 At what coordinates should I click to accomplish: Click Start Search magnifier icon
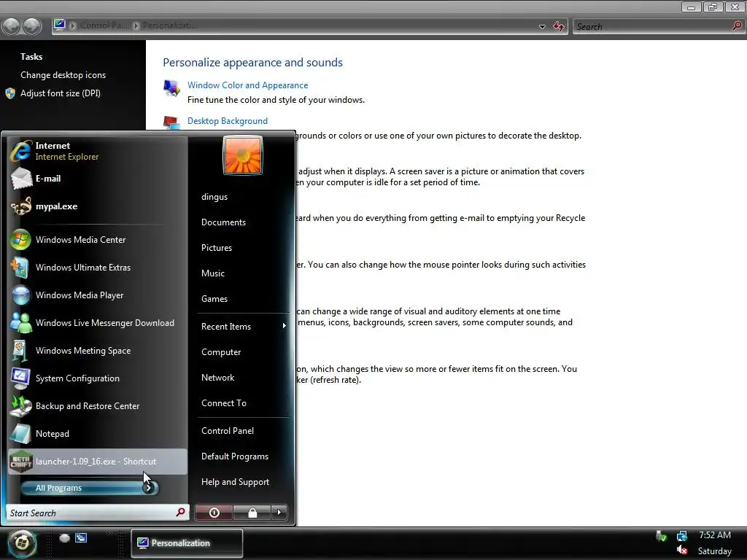point(181,513)
